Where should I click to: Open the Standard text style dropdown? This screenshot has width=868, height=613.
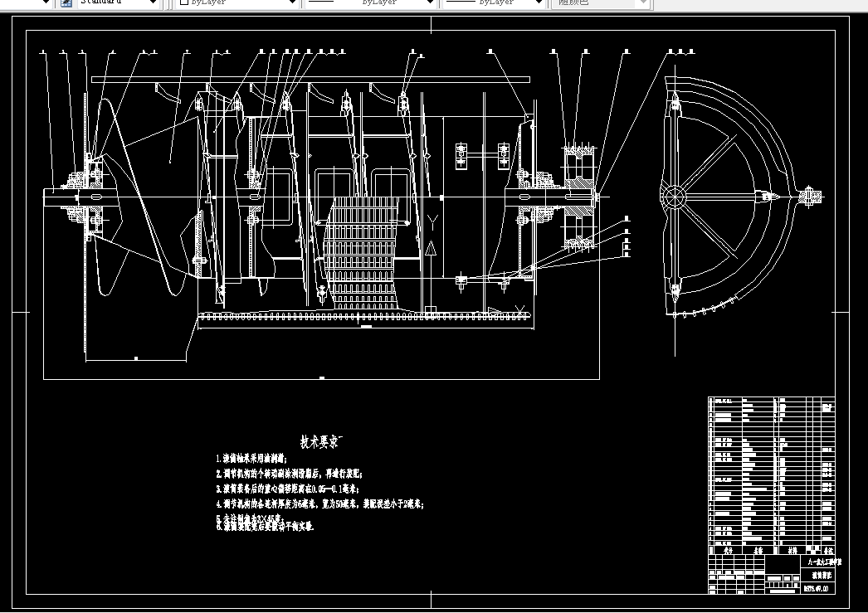pos(154,2)
